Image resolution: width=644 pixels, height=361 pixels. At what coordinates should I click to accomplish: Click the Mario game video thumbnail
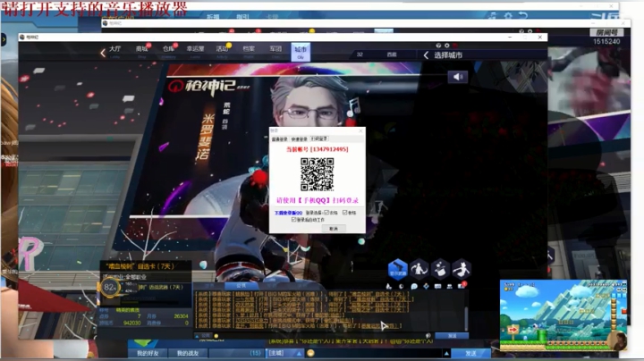tap(563, 315)
